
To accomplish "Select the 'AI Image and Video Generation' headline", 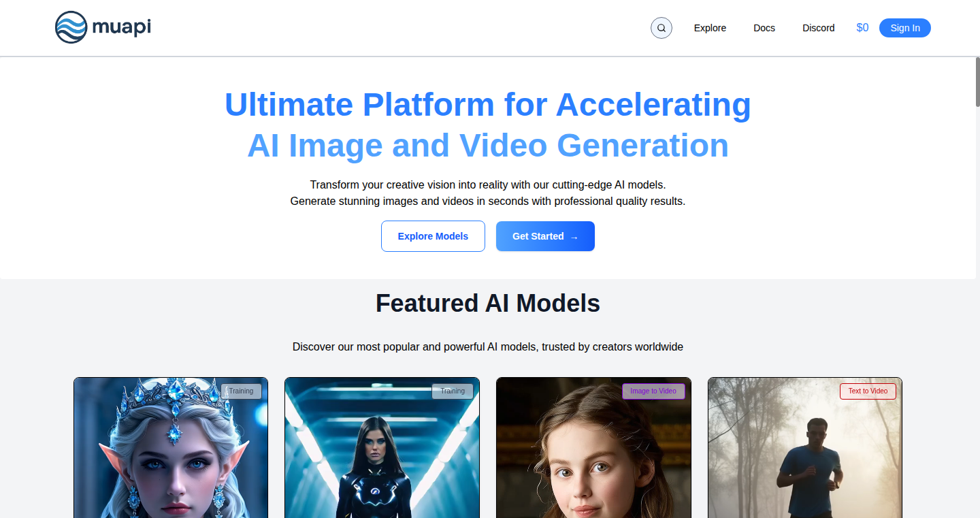I will [488, 145].
